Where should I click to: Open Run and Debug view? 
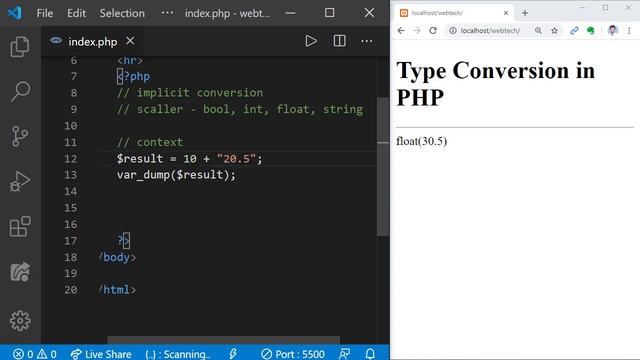[x=20, y=181]
